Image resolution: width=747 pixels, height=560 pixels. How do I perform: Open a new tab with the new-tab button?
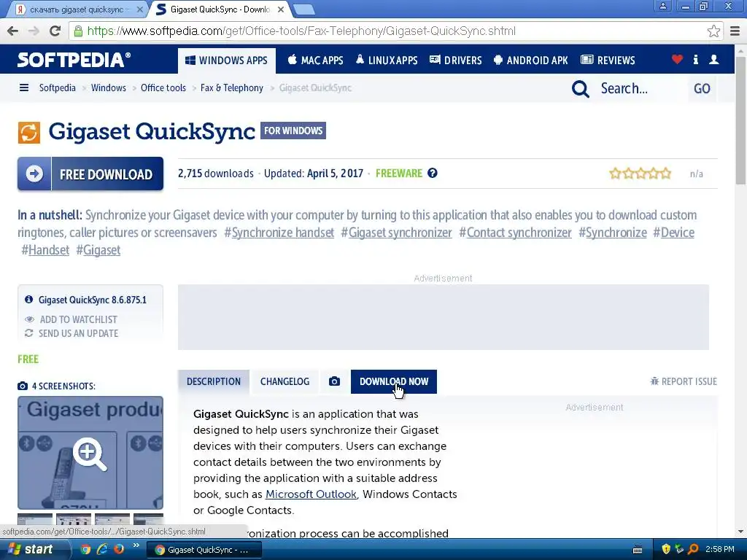coord(303,9)
